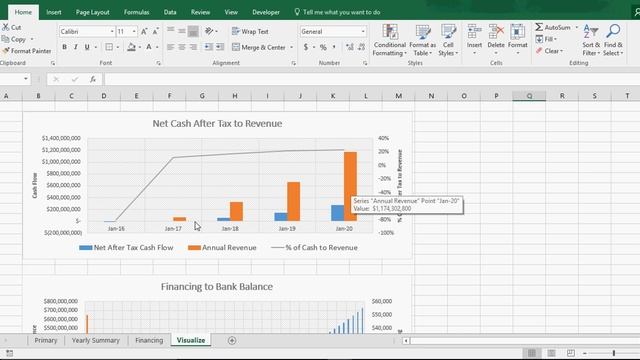This screenshot has height=360, width=640.
Task: Switch to the Yearly Summary sheet
Action: (96, 340)
